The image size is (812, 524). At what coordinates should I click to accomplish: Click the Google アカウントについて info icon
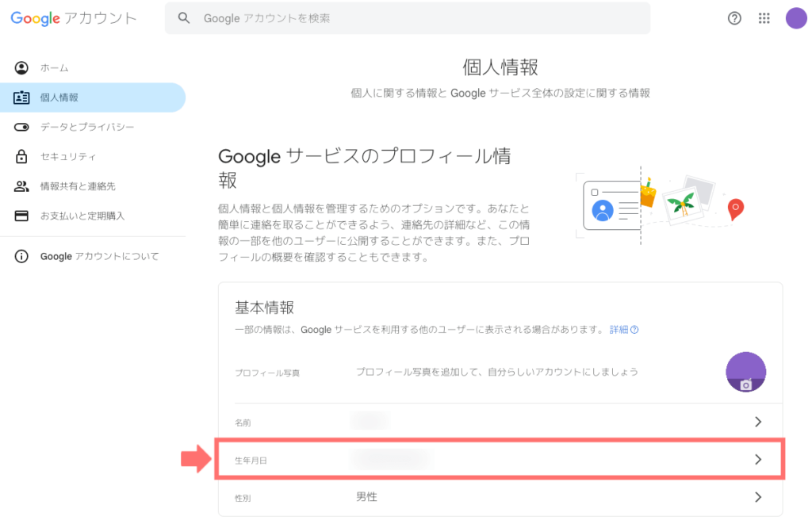pos(21,256)
